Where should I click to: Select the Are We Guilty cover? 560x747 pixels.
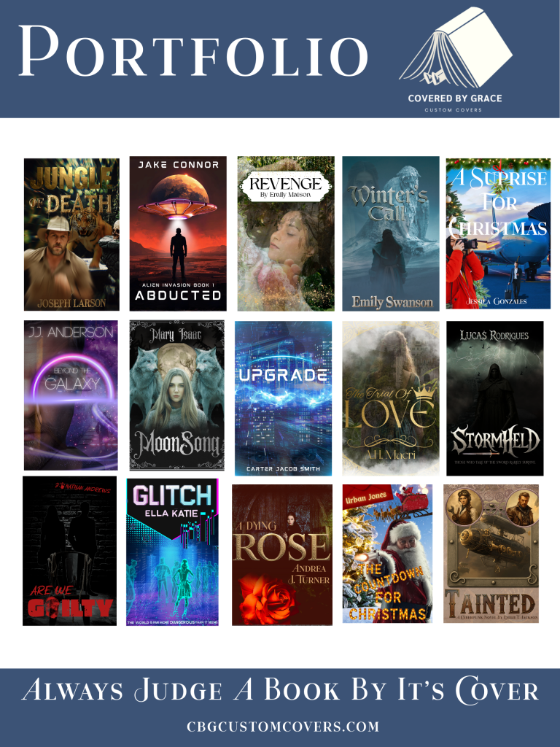pyautogui.click(x=69, y=551)
